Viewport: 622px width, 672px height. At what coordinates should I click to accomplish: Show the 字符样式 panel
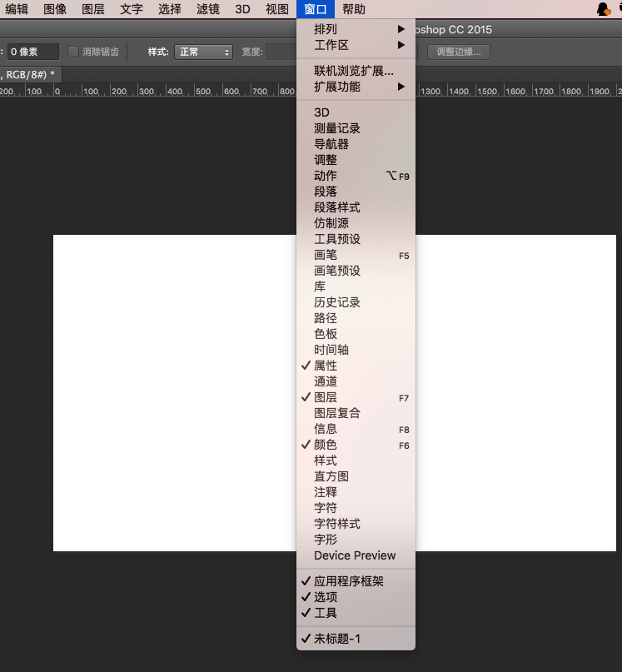click(356, 524)
